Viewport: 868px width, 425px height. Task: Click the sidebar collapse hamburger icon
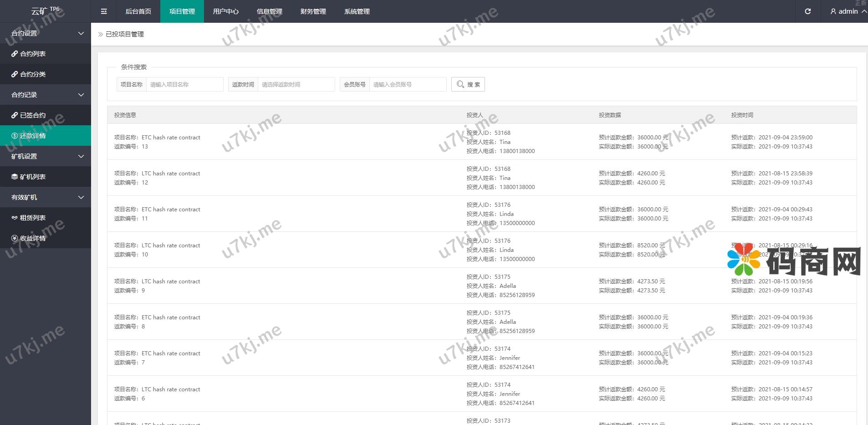(x=104, y=11)
